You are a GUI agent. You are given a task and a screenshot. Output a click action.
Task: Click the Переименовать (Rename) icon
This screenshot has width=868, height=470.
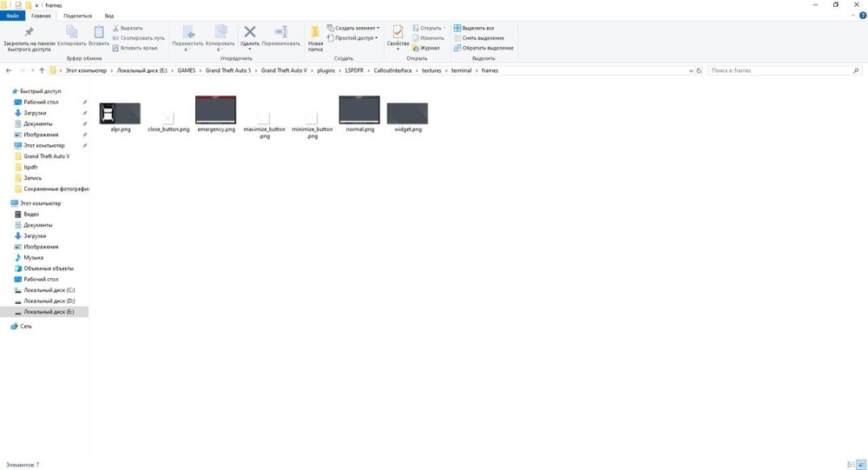coord(281,31)
